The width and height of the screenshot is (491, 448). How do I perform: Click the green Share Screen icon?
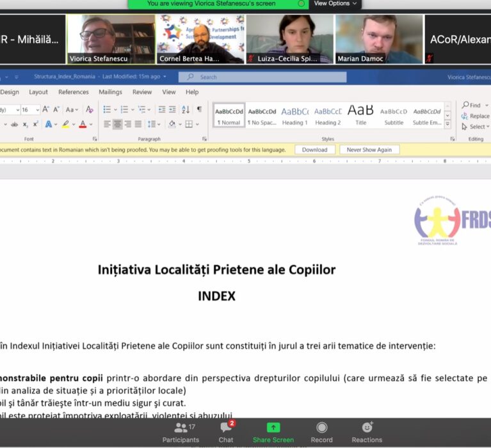click(x=273, y=428)
